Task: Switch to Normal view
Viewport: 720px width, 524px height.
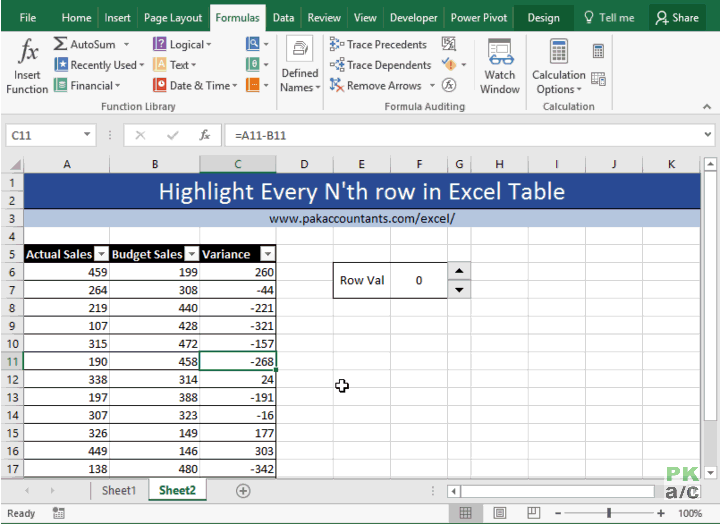Action: tap(466, 513)
